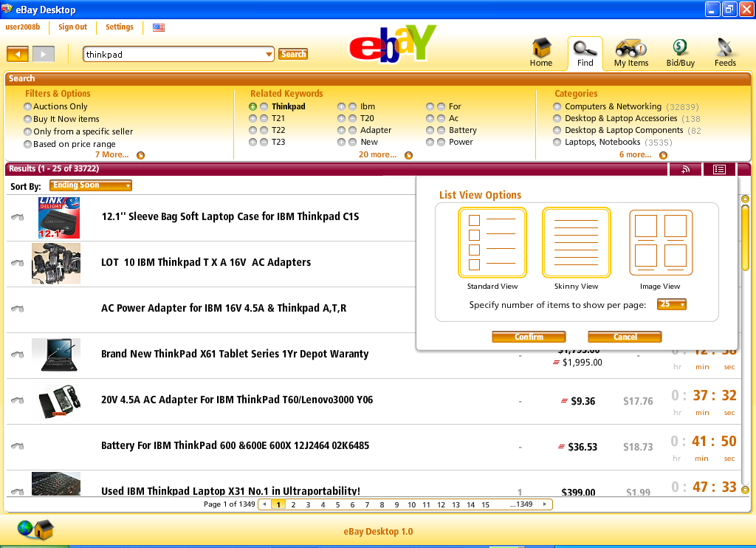Add Desktop & Laptop Accessories category

(557, 119)
